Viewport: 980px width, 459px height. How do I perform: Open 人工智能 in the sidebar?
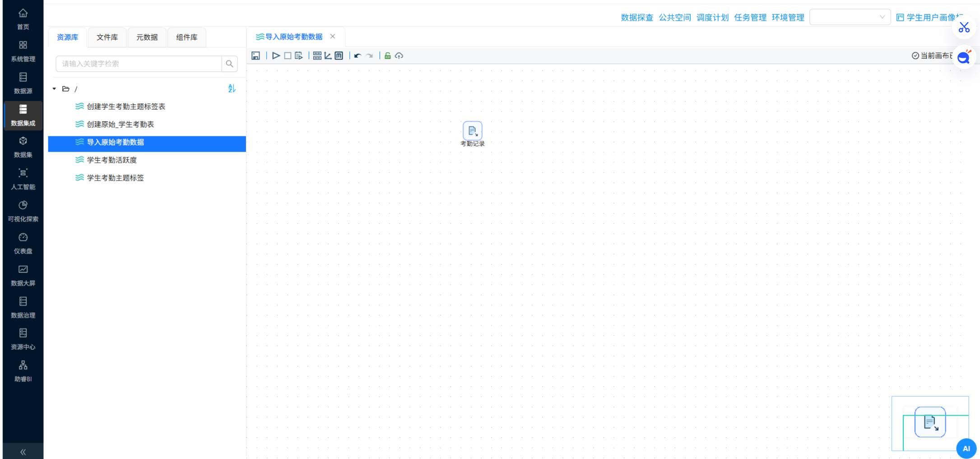click(23, 179)
